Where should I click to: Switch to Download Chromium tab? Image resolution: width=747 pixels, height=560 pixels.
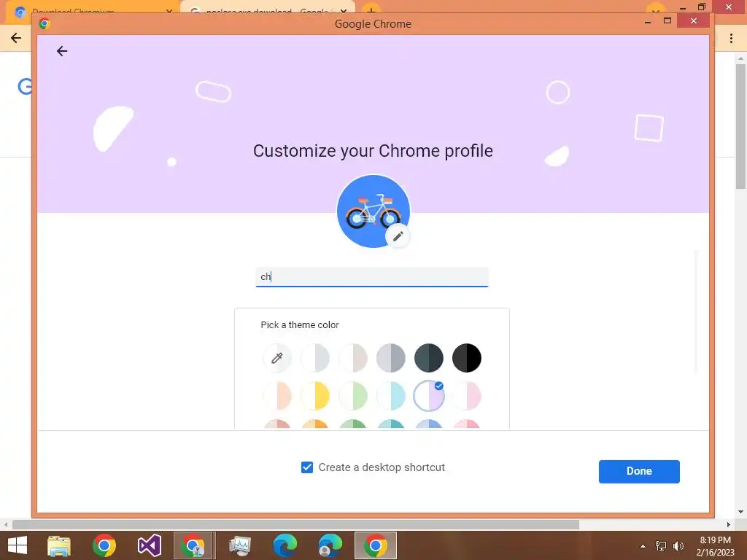90,10
